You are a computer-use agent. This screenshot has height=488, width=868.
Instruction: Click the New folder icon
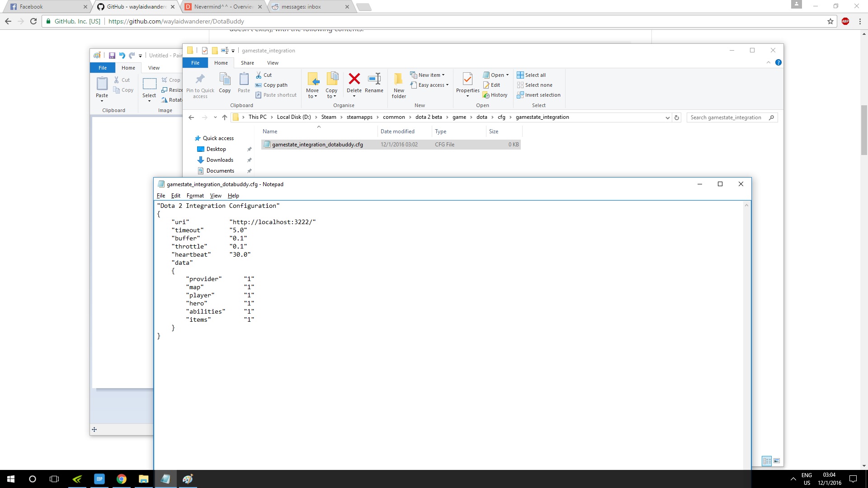tap(398, 80)
